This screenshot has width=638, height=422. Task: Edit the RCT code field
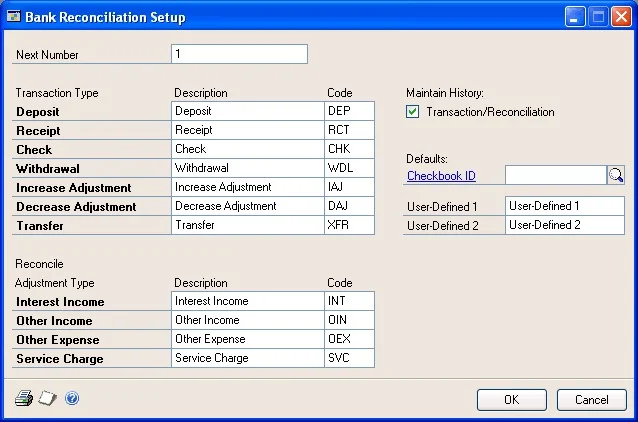(x=349, y=130)
